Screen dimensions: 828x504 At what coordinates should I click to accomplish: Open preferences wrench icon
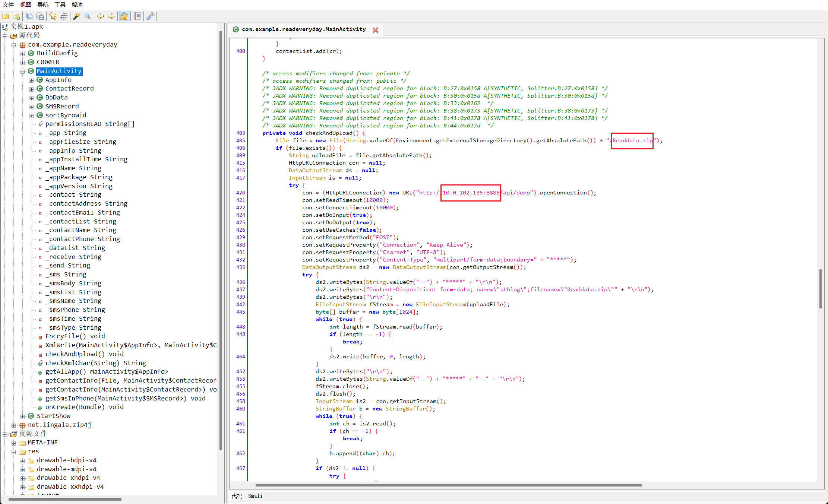150,16
